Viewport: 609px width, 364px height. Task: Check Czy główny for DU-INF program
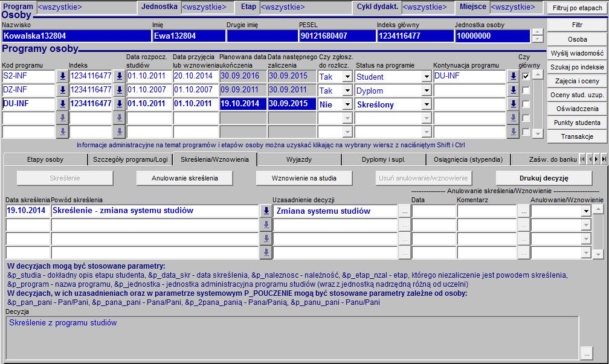click(x=526, y=104)
